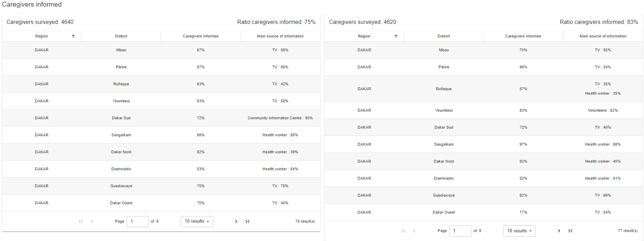
Task: Jump to last page in left table
Action: 247,221
